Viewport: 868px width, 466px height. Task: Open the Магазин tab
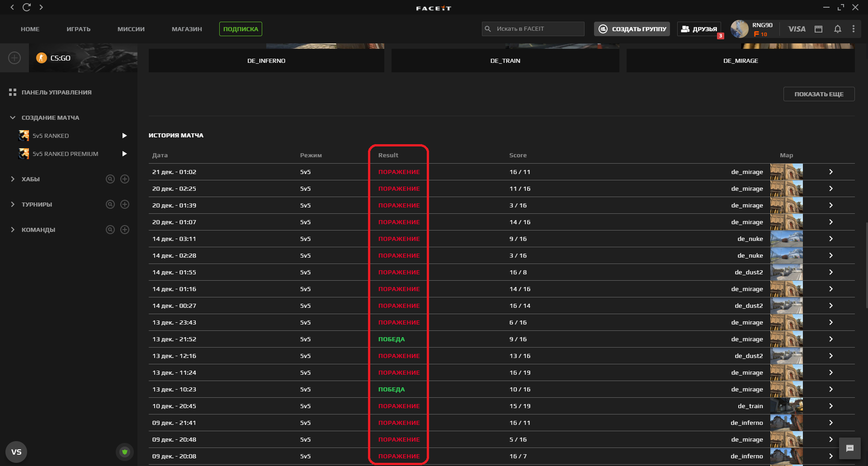(187, 29)
